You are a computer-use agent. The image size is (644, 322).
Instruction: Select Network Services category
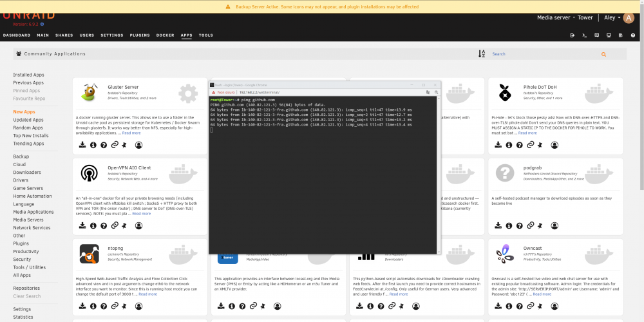coord(32,227)
